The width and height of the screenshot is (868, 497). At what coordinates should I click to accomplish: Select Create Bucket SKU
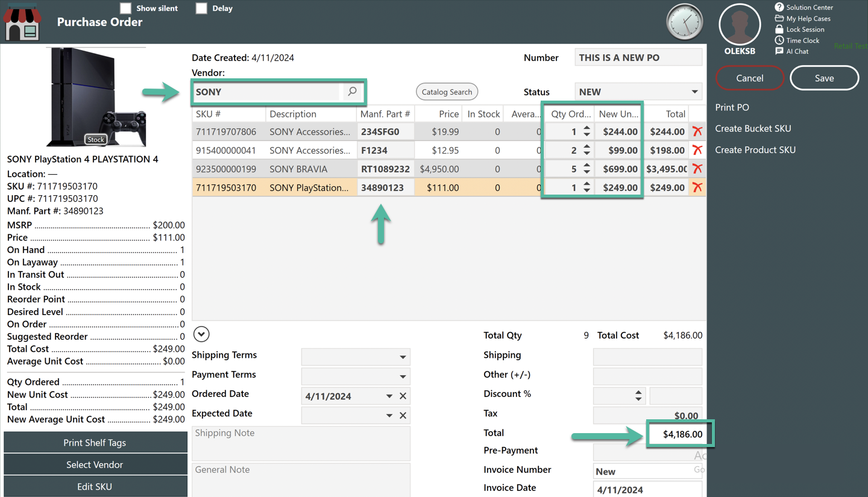click(x=753, y=128)
